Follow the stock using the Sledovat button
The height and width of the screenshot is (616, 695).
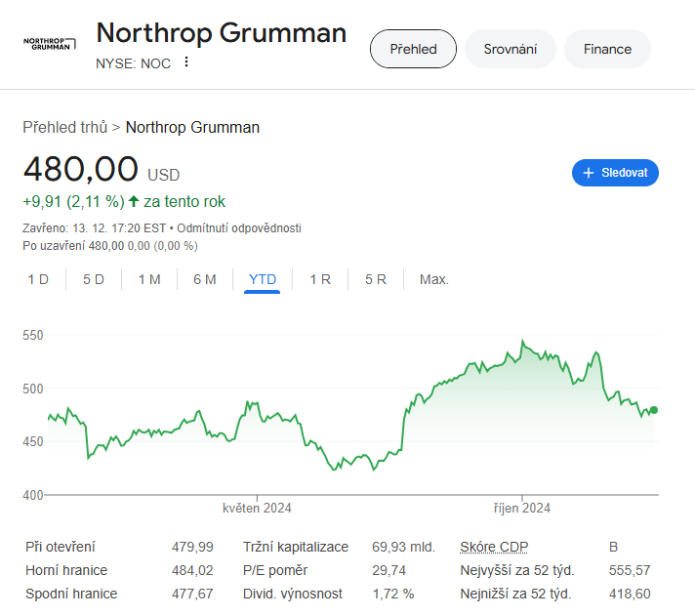coord(615,173)
